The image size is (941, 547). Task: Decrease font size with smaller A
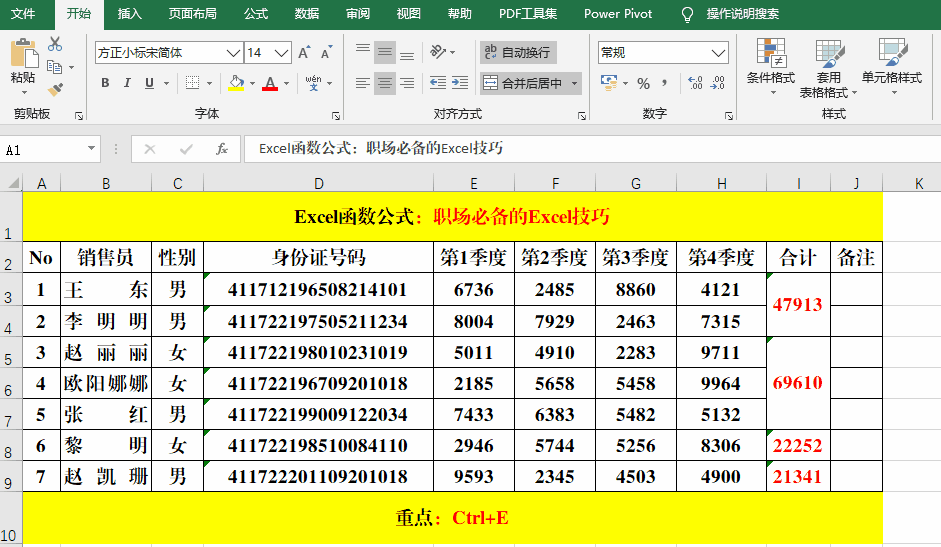(326, 53)
